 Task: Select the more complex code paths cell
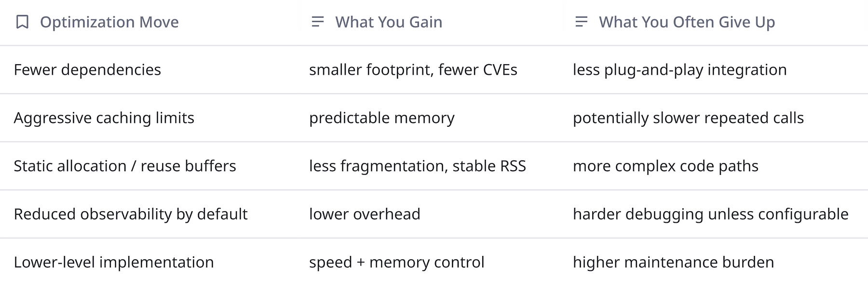coord(665,166)
